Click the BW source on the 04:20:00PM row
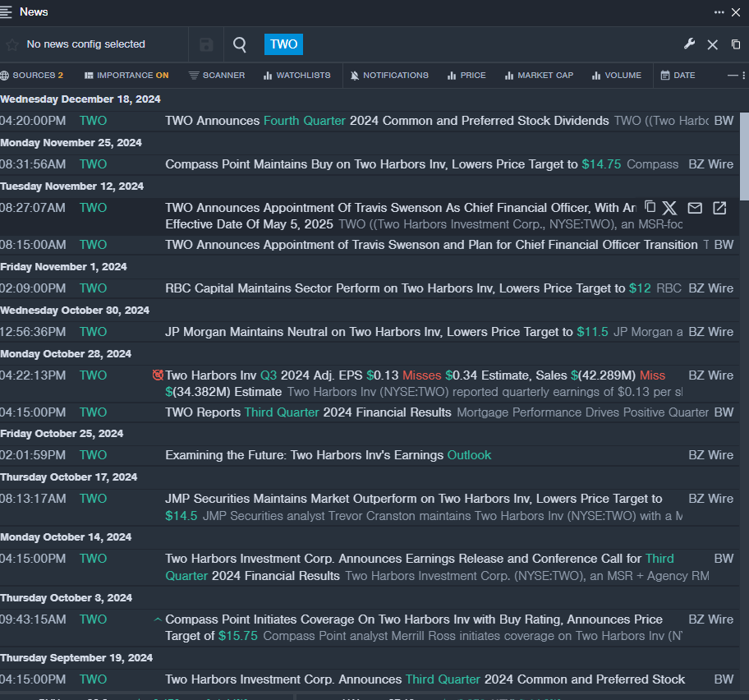 click(724, 121)
